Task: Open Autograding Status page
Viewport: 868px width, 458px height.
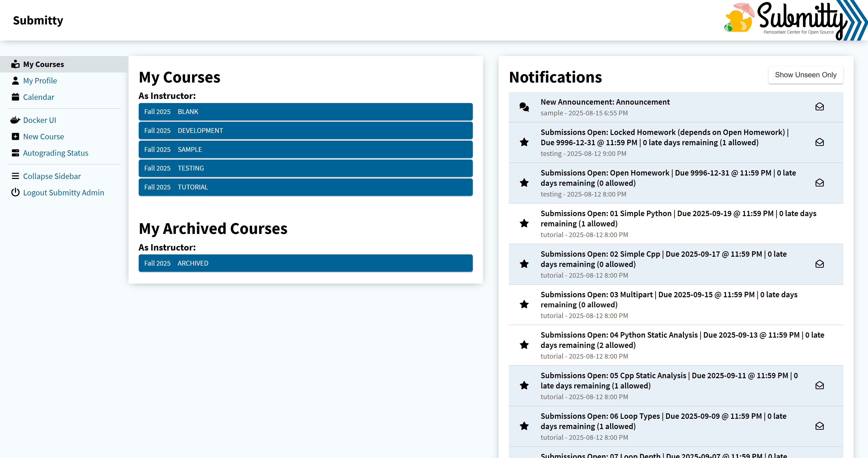Action: 56,153
